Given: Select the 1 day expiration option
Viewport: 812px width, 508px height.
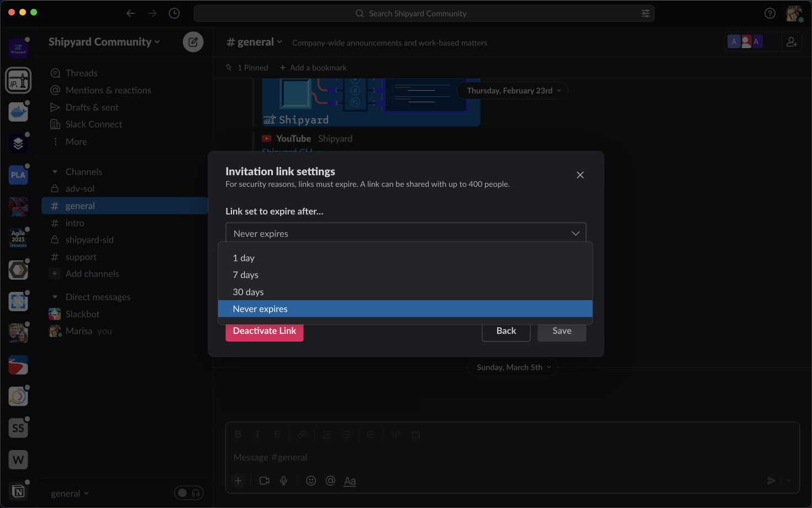Looking at the screenshot, I should 405,258.
